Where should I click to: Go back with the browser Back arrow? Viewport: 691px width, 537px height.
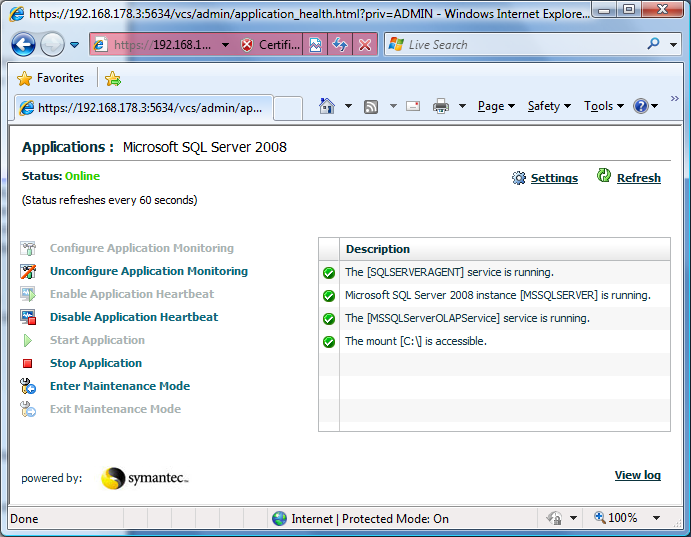pyautogui.click(x=23, y=44)
